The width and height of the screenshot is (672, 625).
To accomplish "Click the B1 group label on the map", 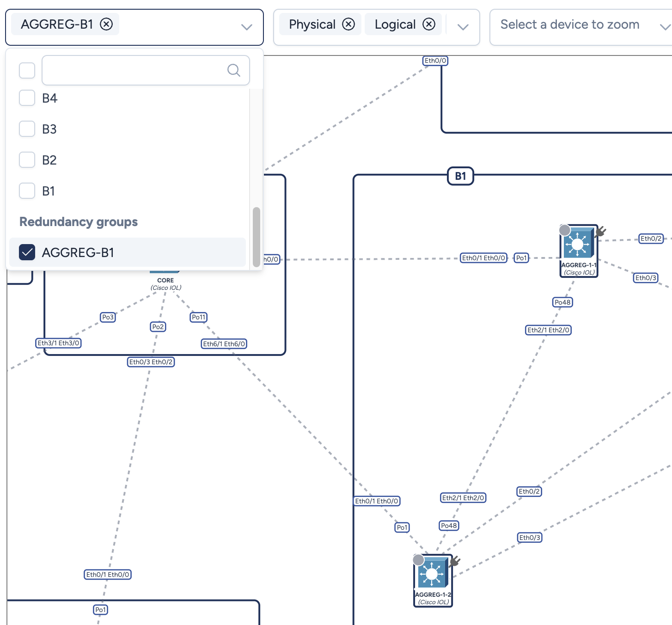I will click(460, 176).
